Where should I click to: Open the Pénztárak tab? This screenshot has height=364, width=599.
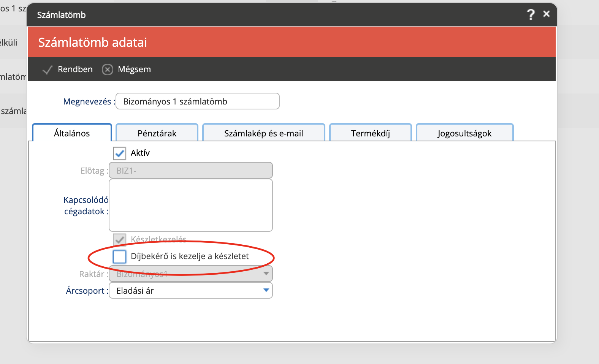pos(157,133)
